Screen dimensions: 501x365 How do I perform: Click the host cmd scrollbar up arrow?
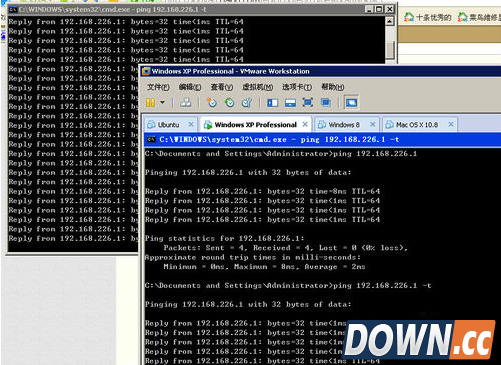point(390,21)
